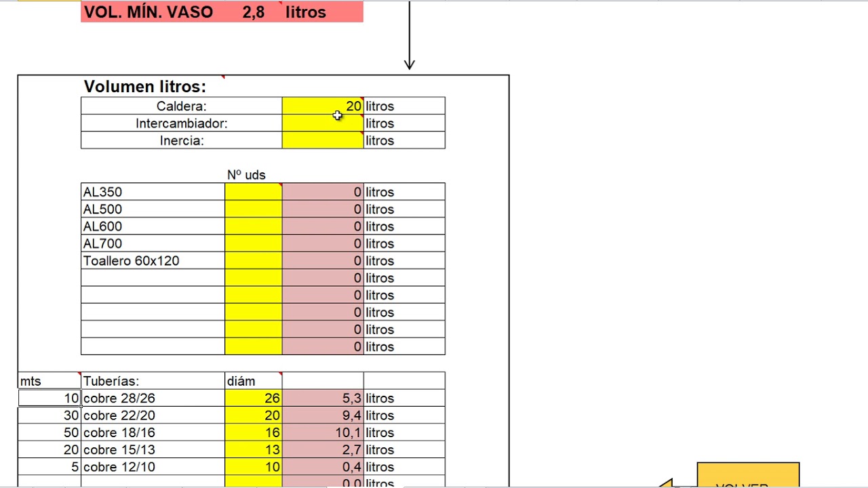Click the Volumen litros: heading
The width and height of the screenshot is (868, 488).
[x=144, y=87]
